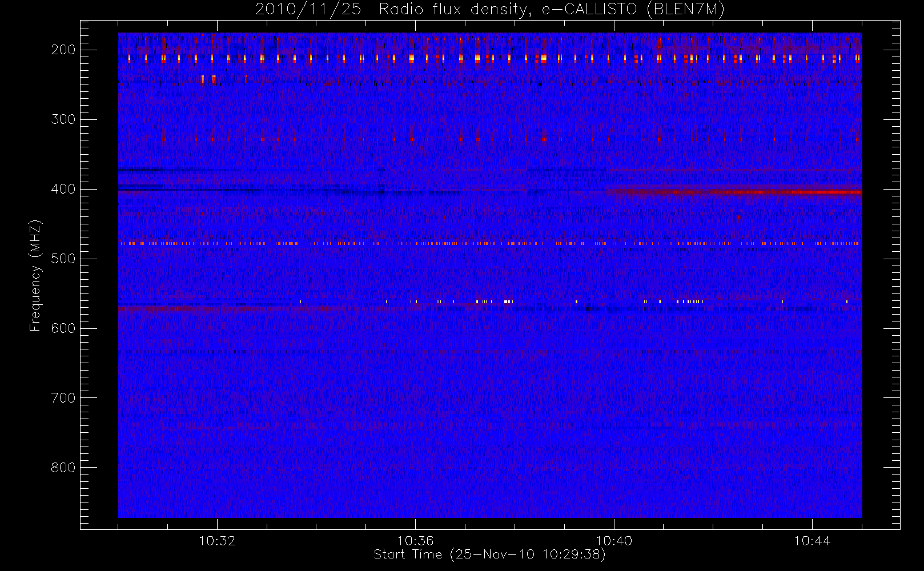Viewport: 924px width, 571px height.
Task: Select the 200 frequency tick label
Action: [63, 50]
